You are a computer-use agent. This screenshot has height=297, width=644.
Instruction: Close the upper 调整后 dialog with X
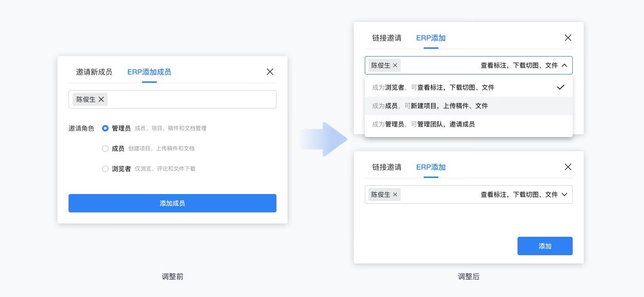568,38
